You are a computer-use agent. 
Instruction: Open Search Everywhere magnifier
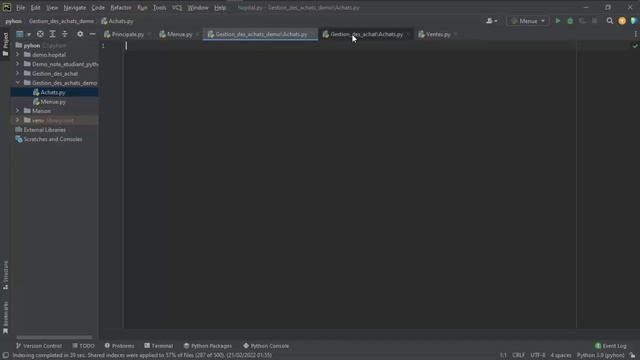pos(609,21)
